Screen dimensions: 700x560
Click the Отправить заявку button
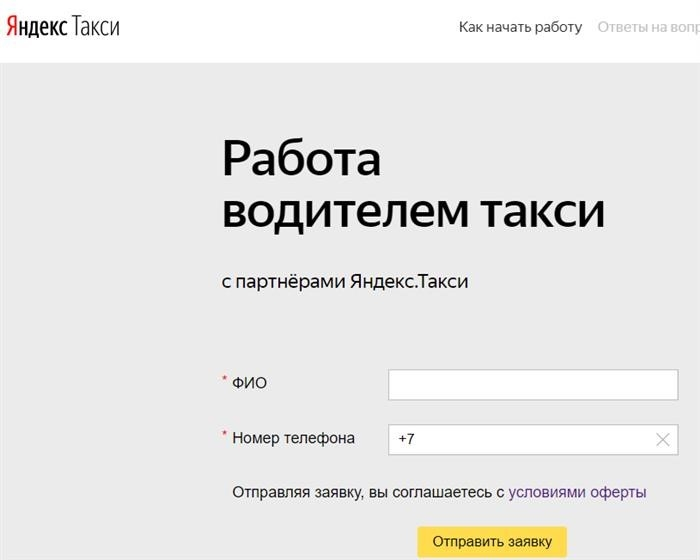(492, 542)
